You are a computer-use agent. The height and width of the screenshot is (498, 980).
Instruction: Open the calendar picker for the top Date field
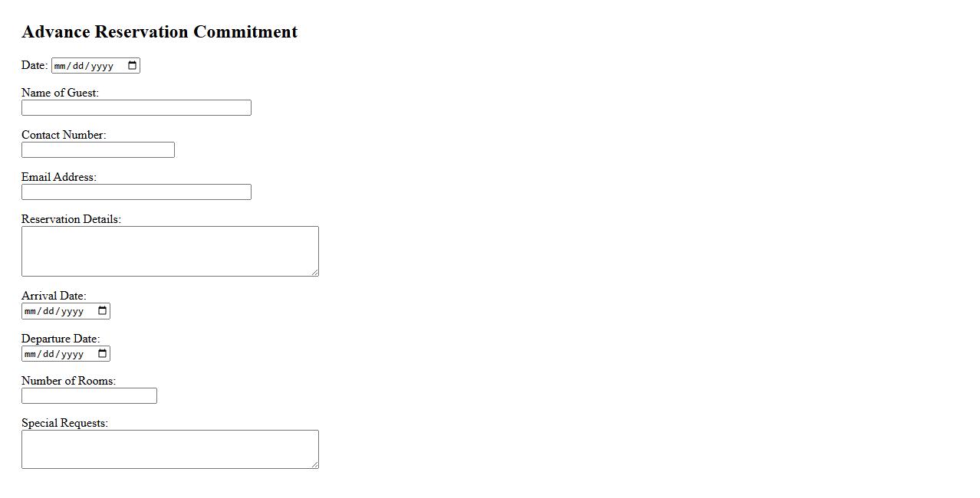[x=133, y=66]
